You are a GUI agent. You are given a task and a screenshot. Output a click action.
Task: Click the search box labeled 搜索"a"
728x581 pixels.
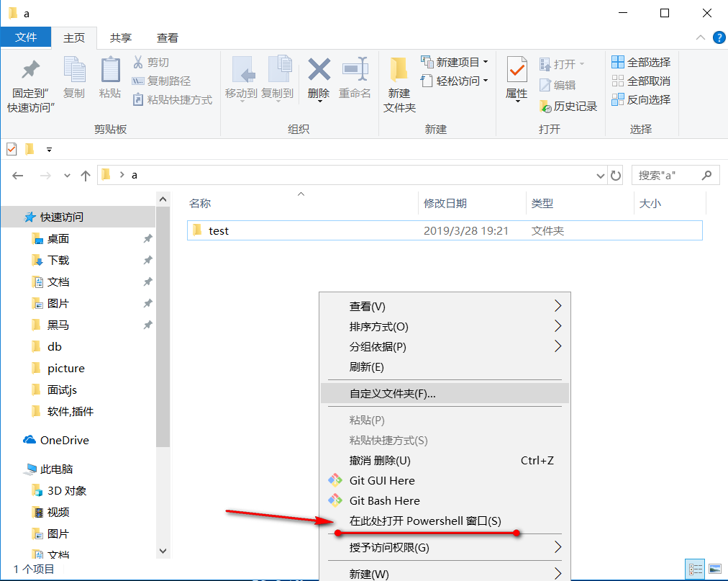click(669, 175)
